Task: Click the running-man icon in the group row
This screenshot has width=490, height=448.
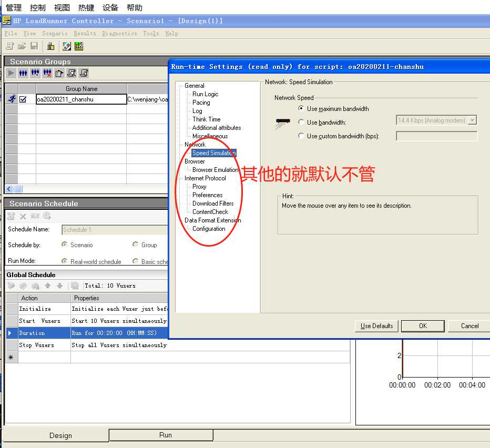Action: tap(12, 99)
